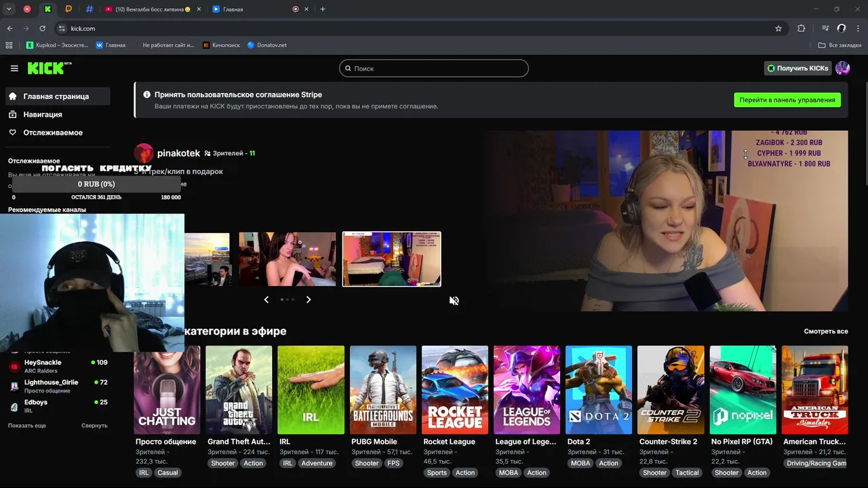This screenshot has width=868, height=488.
Task: Open Edboys recommended channel
Action: click(x=58, y=406)
